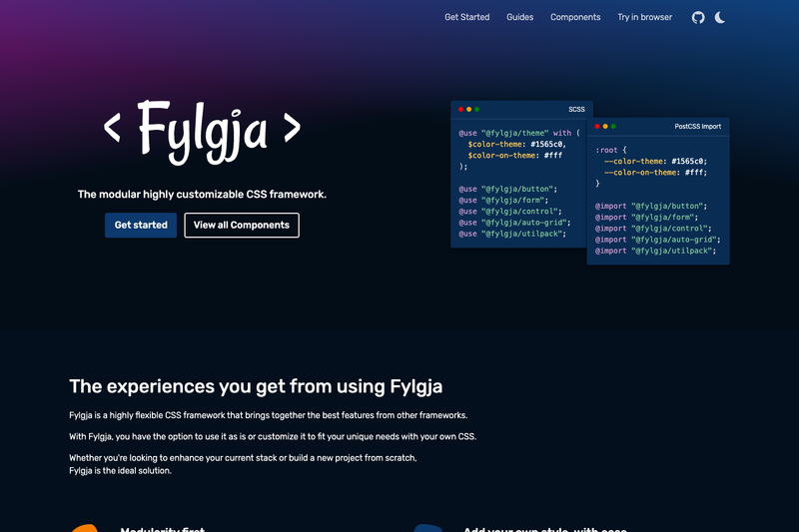799x532 pixels.
Task: Click 'The experiences you get from using Fylgja' heading
Action: (x=256, y=387)
